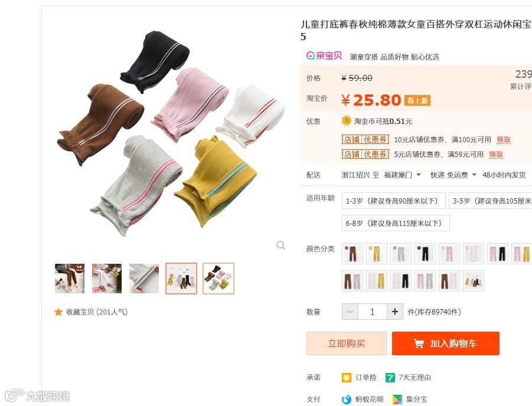Choose the 3-5岁 age option
Image resolution: width=532 pixels, height=406 pixels.
(490, 201)
